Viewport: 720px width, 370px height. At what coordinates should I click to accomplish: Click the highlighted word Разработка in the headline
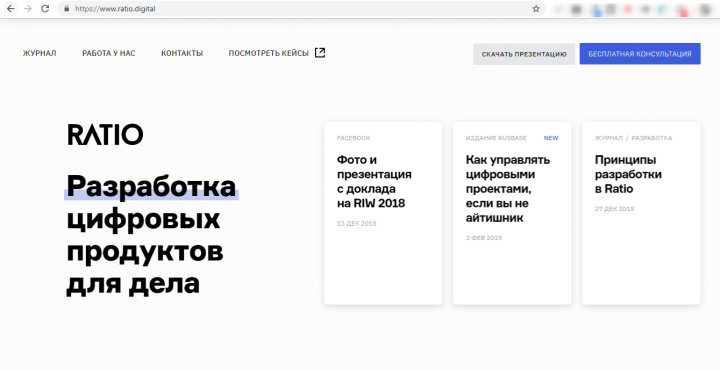[x=151, y=186]
